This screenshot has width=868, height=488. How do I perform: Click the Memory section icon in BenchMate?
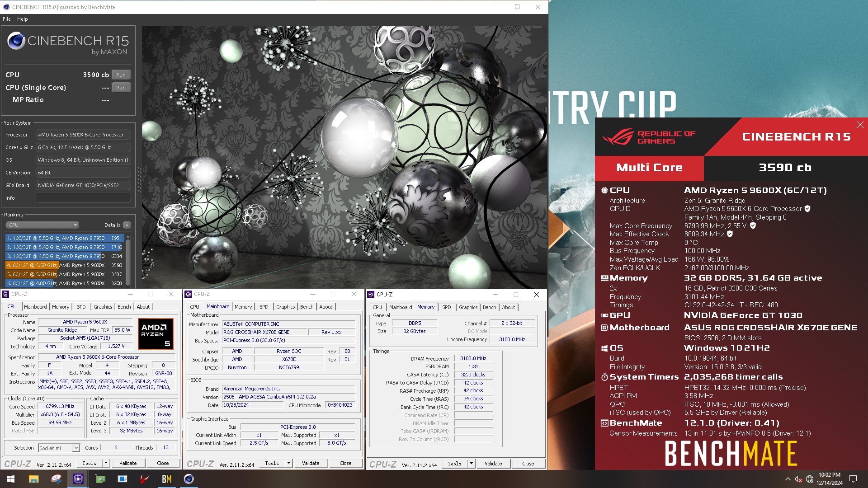(x=604, y=278)
